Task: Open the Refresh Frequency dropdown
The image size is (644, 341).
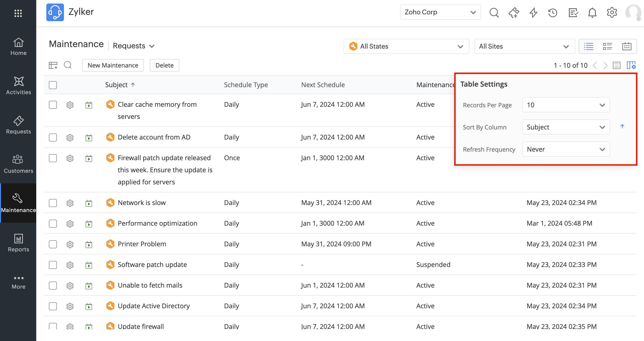Action: point(566,149)
